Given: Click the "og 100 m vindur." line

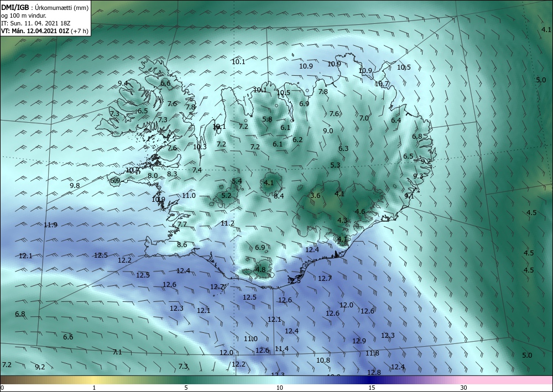Looking at the screenshot, I should point(24,15).
